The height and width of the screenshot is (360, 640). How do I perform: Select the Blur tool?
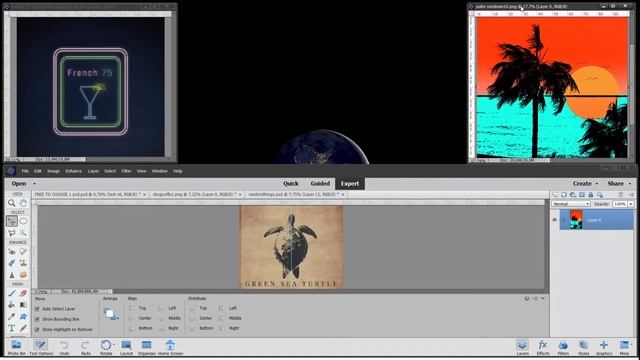[x=11, y=275]
